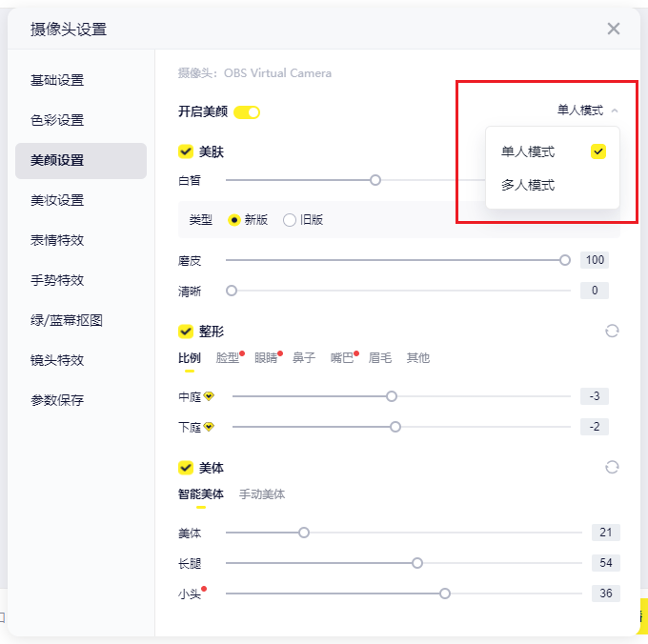Uncheck the 美肤 checkbox
The height and width of the screenshot is (644, 648).
(x=186, y=151)
